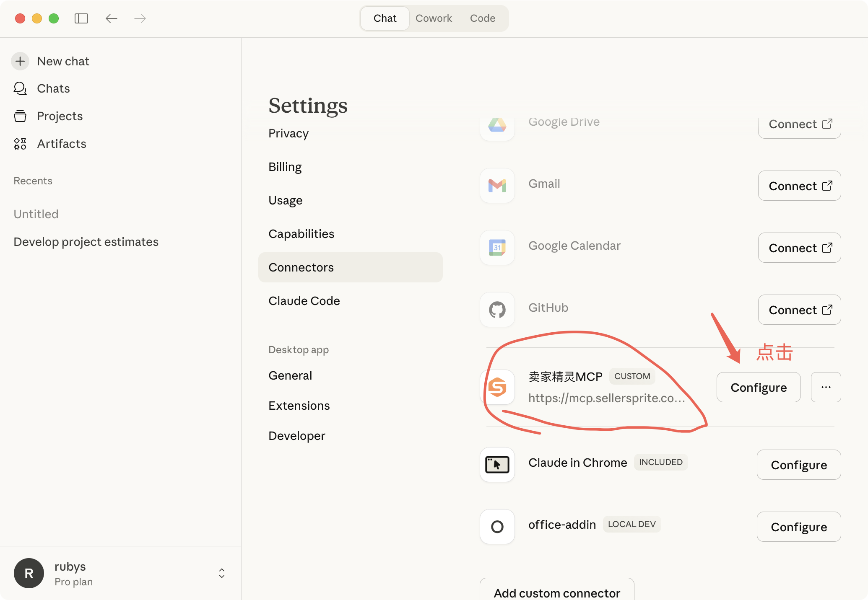Open the Develop project estimates chat
Viewport: 868px width, 600px height.
coord(86,242)
